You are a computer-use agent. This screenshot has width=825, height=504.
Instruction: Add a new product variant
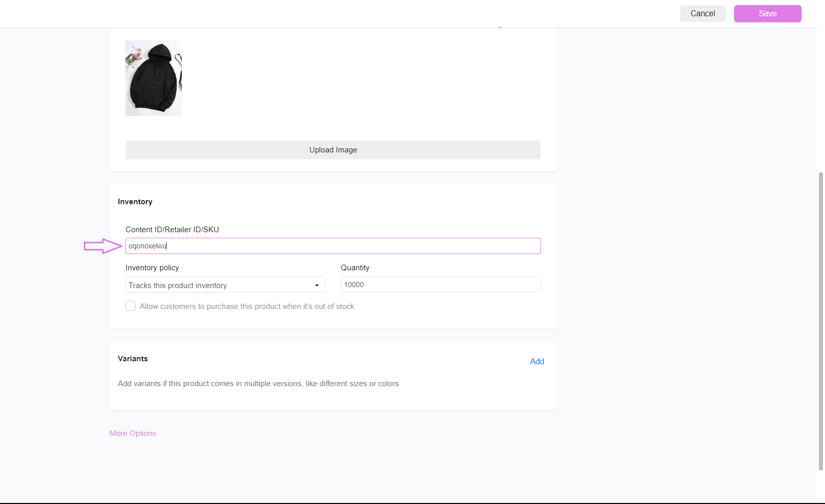pyautogui.click(x=537, y=361)
